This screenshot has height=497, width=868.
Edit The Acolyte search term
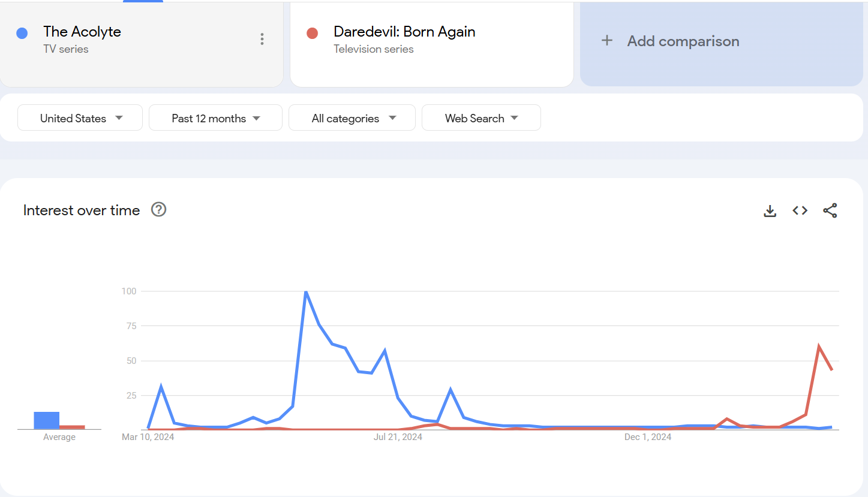tap(82, 32)
